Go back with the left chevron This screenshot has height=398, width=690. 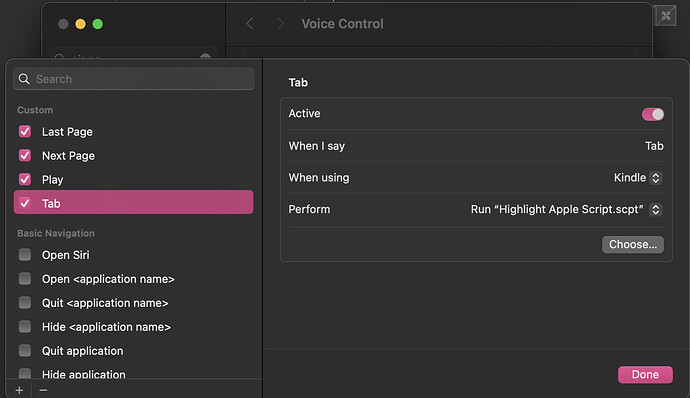point(250,23)
